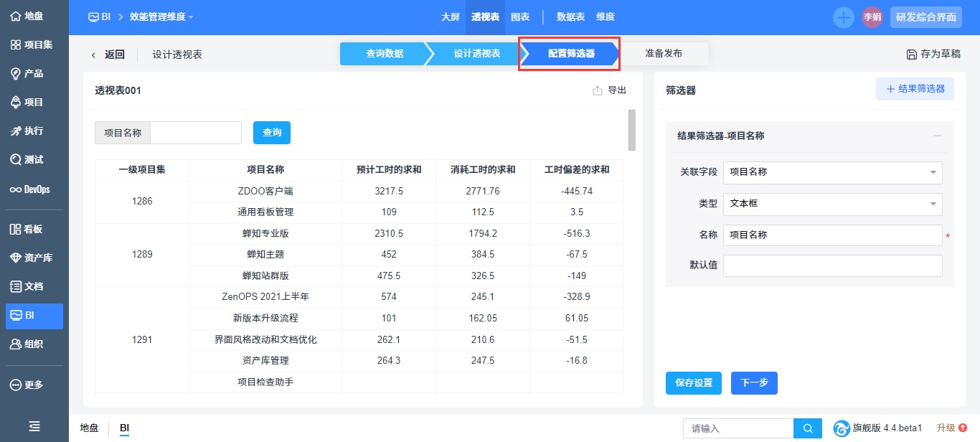980x442 pixels.
Task: Open 项目集 in the sidebar
Action: point(32,44)
